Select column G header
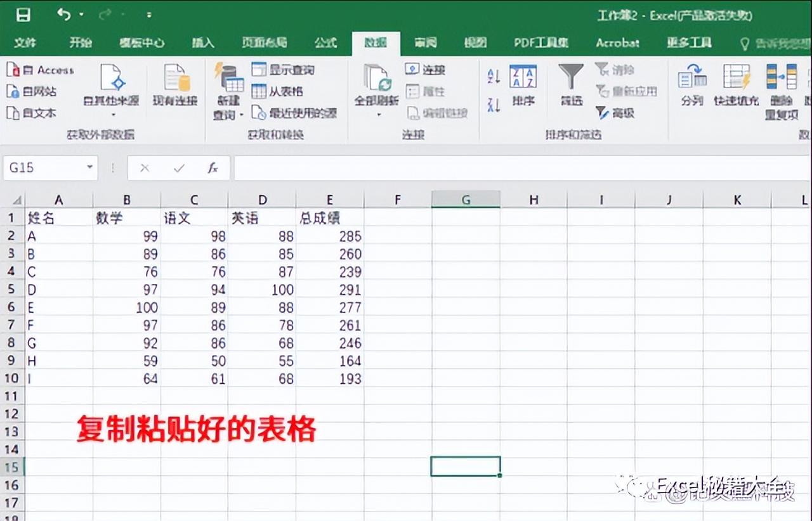This screenshot has height=521, width=812. (x=466, y=200)
